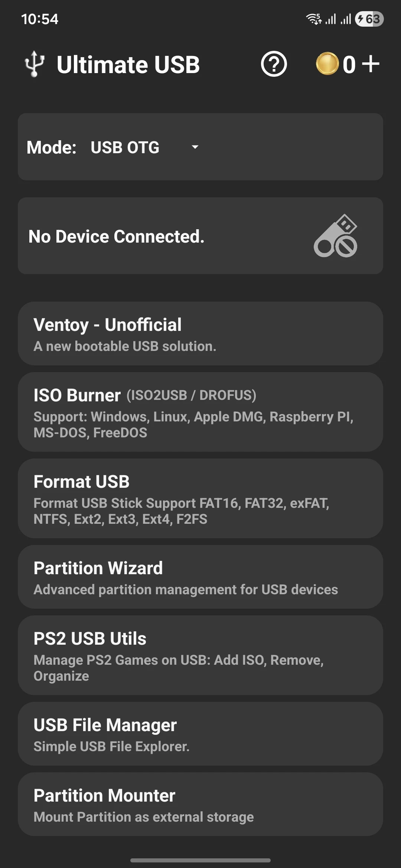This screenshot has height=868, width=401.
Task: Choose PS2 USB Utils
Action: pyautogui.click(x=200, y=655)
